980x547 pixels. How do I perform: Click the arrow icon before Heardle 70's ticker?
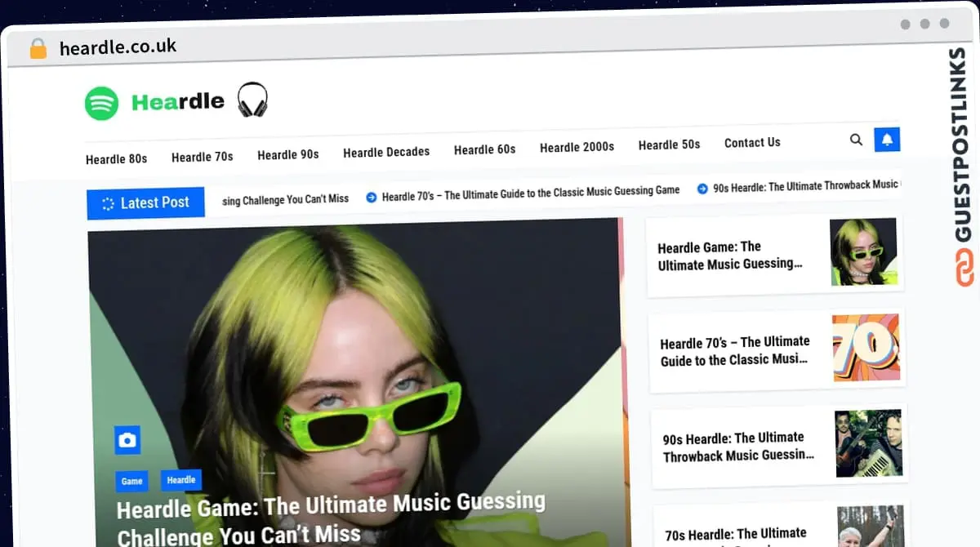coord(372,196)
